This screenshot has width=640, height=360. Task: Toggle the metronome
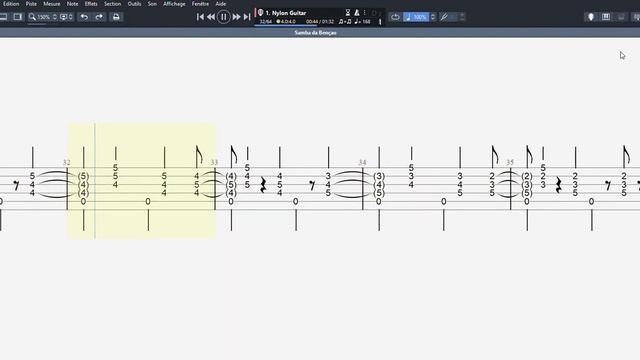tap(357, 13)
